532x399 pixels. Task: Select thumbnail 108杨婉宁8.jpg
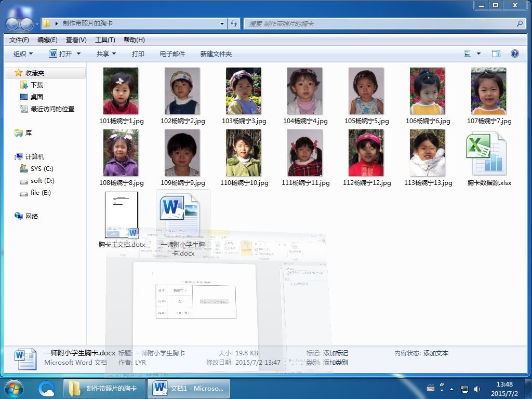click(121, 153)
